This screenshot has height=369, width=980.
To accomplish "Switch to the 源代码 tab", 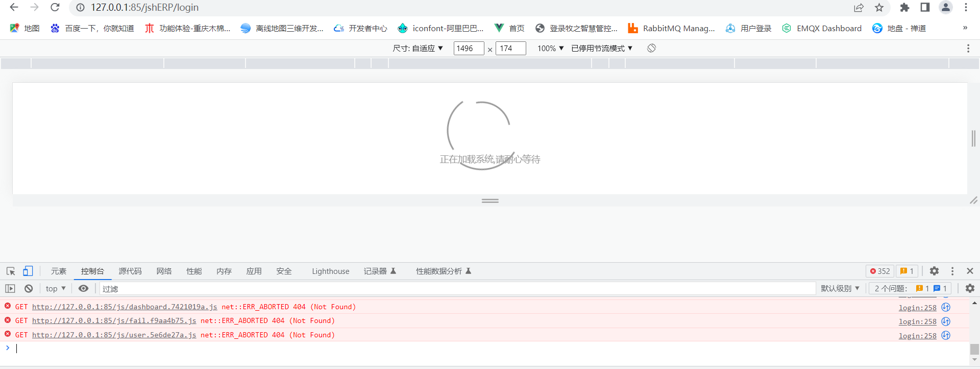I will tap(130, 271).
